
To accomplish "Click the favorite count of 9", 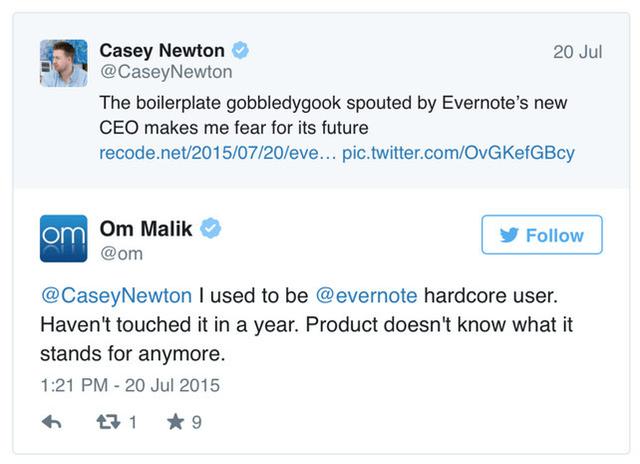I will click(196, 422).
